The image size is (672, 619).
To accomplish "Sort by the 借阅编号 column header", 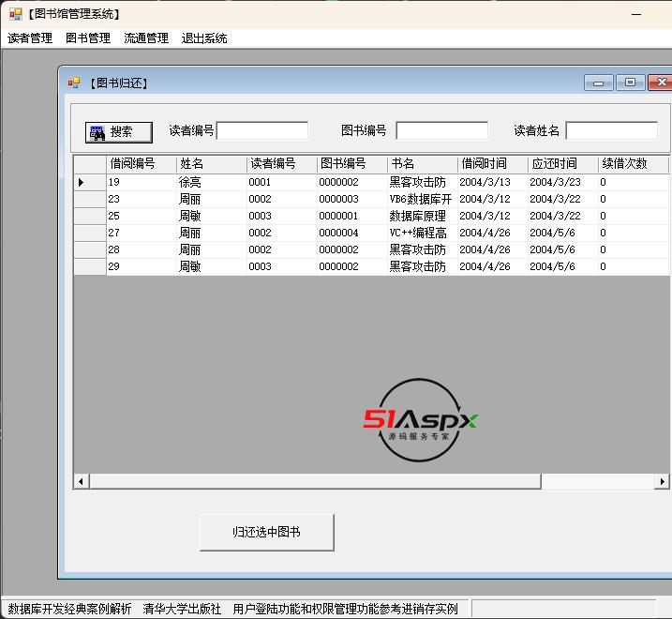I will click(x=141, y=164).
